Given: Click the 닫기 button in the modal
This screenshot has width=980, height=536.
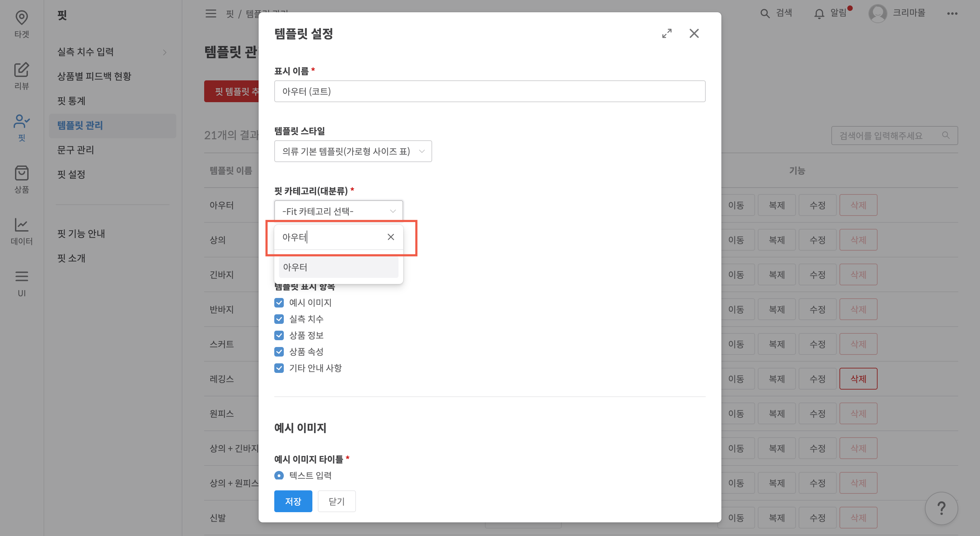Looking at the screenshot, I should (x=336, y=501).
